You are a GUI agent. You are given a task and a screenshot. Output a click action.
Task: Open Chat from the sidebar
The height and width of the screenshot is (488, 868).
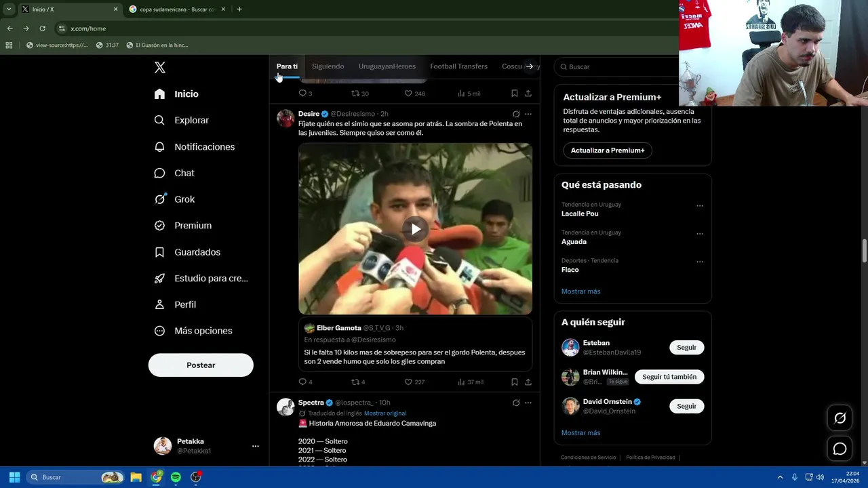pos(174,173)
